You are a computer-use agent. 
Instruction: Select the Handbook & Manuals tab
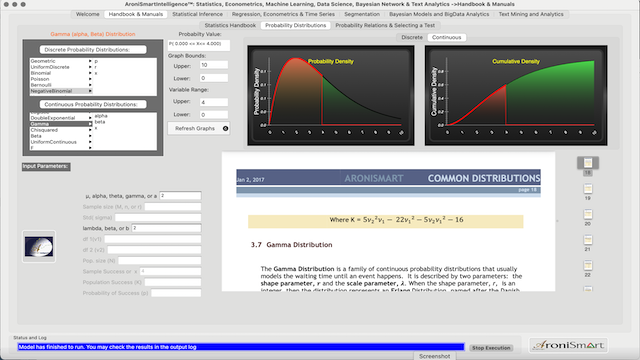pyautogui.click(x=136, y=14)
